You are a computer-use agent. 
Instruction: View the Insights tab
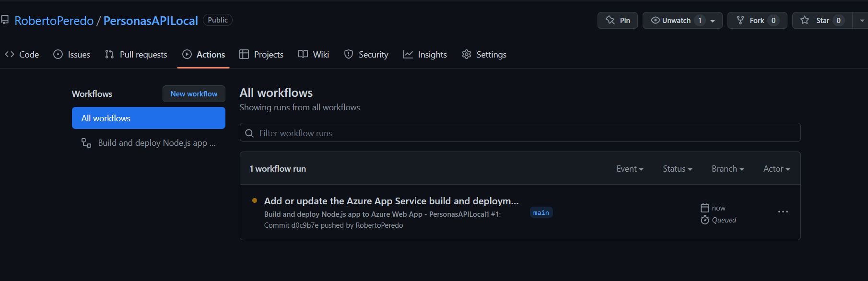[425, 55]
